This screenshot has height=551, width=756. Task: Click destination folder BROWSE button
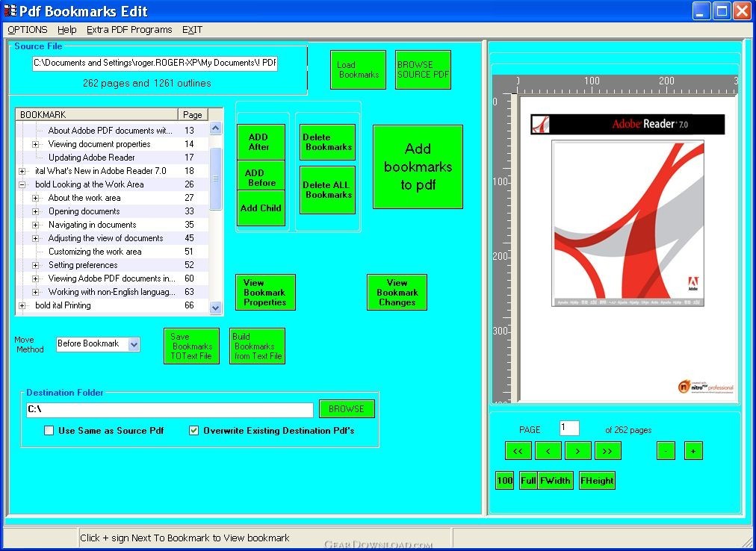coord(347,409)
